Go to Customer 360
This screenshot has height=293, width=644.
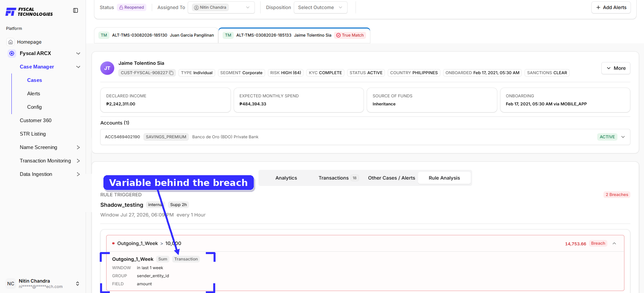(36, 120)
